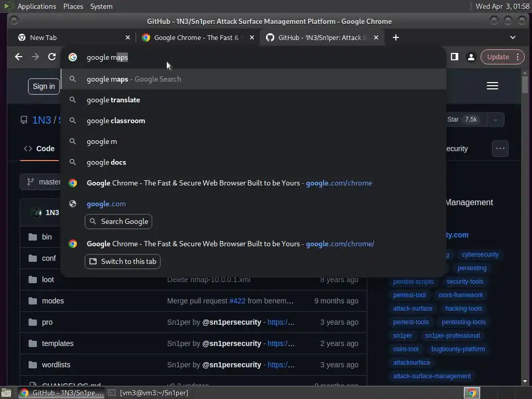The image size is (532, 399).
Task: Click the bugbounty-platform topic tag
Action: pos(458,349)
